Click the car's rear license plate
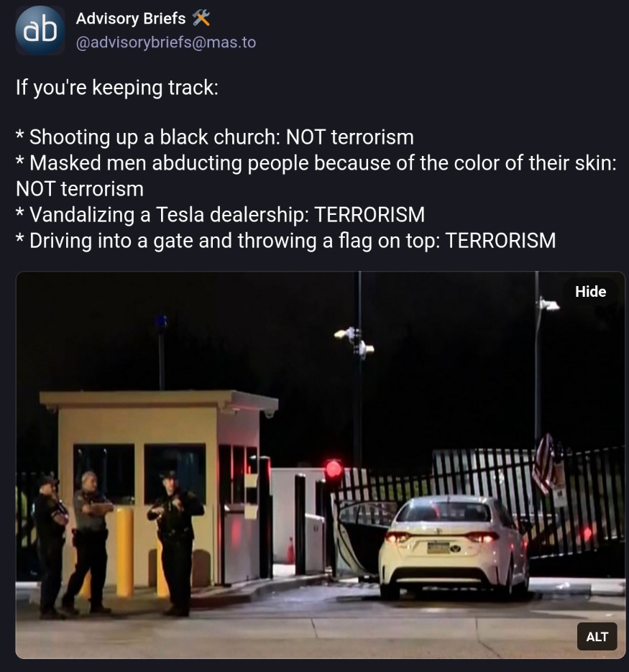 tap(439, 548)
